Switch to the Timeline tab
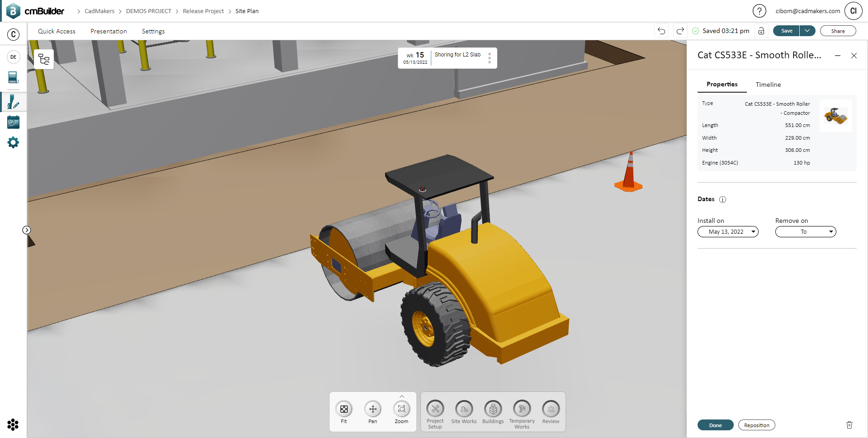 pos(768,85)
